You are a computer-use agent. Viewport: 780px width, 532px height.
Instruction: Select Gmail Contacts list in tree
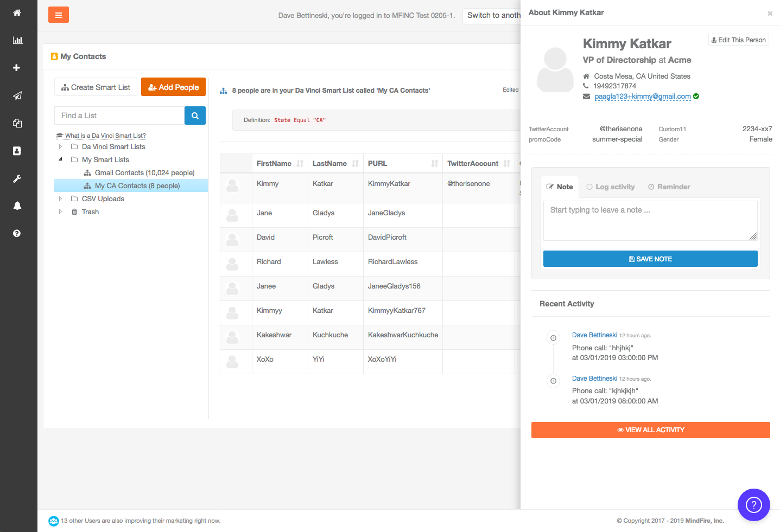[x=144, y=173]
